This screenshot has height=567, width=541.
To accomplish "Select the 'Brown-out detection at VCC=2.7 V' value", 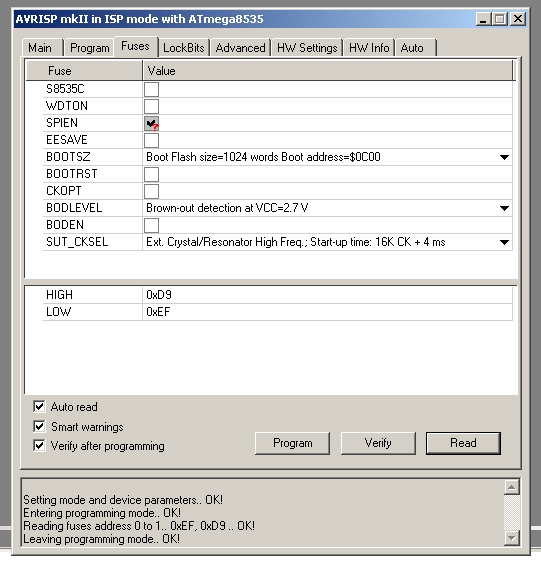I will tap(227, 208).
